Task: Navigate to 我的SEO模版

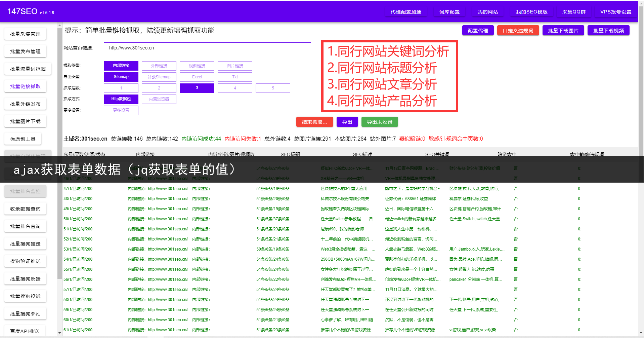Action: (x=531, y=11)
